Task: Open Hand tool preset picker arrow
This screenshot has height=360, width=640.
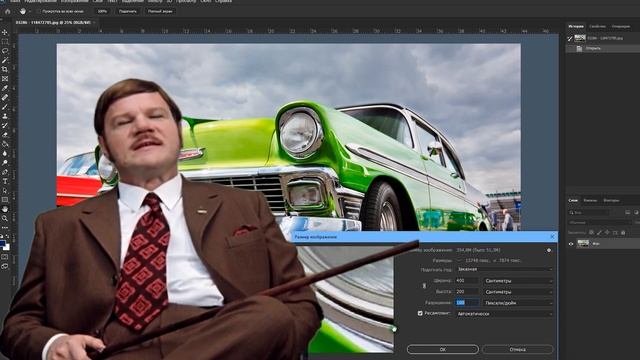Action: 30,11
